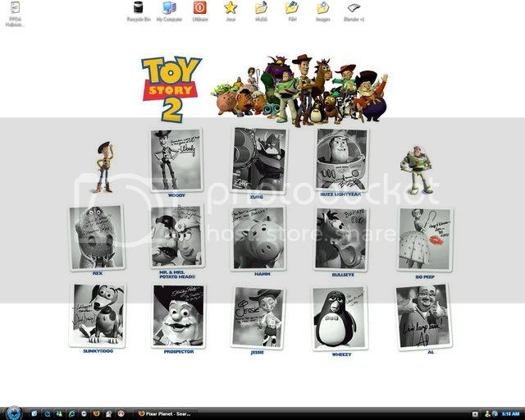Select the Hamm piggy bank photo
This screenshot has height=420, width=525.
(x=258, y=238)
